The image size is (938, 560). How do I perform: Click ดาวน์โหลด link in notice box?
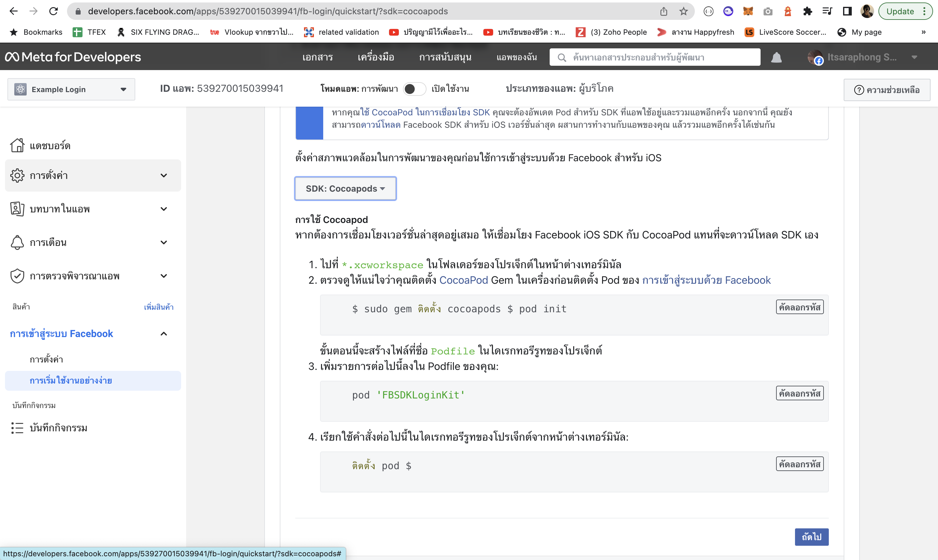coord(381,125)
